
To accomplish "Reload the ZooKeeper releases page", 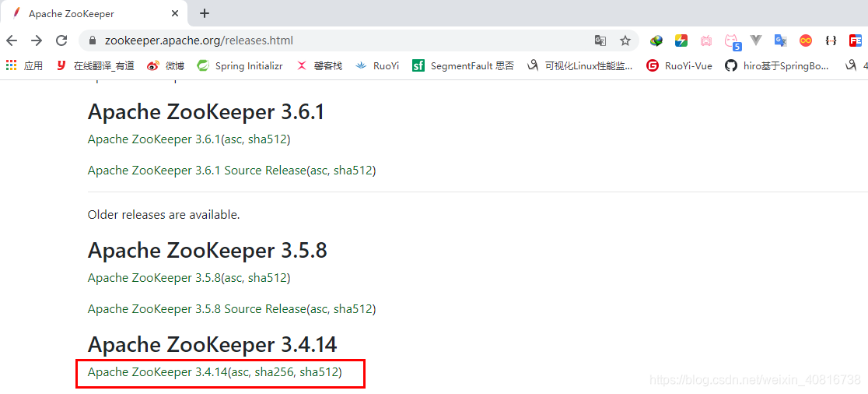I will tap(62, 40).
